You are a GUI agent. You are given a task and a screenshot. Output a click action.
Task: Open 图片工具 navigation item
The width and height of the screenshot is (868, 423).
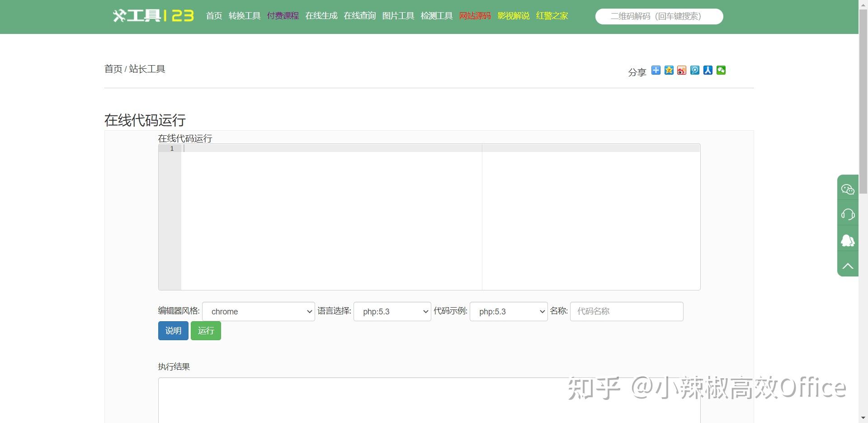(x=398, y=16)
